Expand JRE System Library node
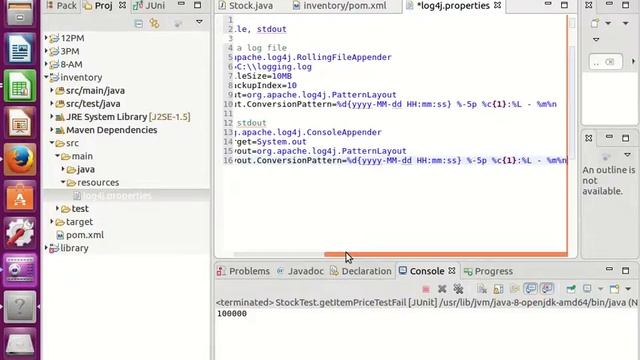 coord(52,116)
